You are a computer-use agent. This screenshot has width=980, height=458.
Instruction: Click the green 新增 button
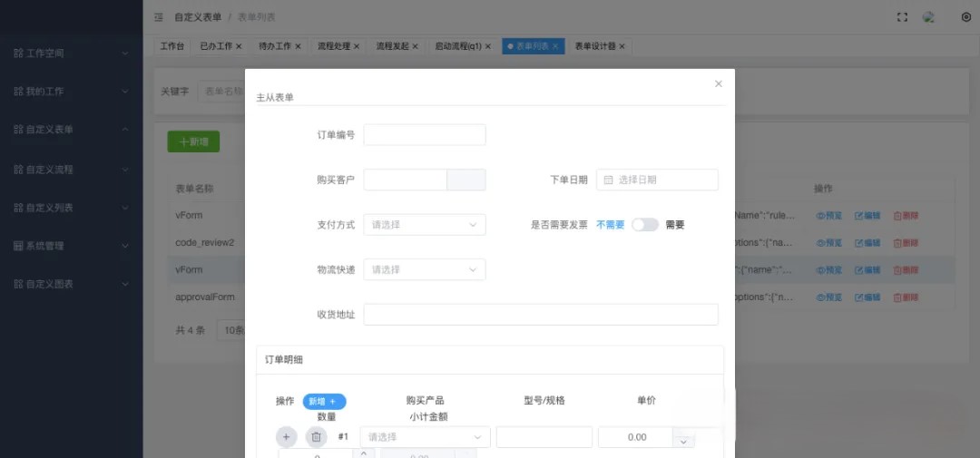point(193,141)
